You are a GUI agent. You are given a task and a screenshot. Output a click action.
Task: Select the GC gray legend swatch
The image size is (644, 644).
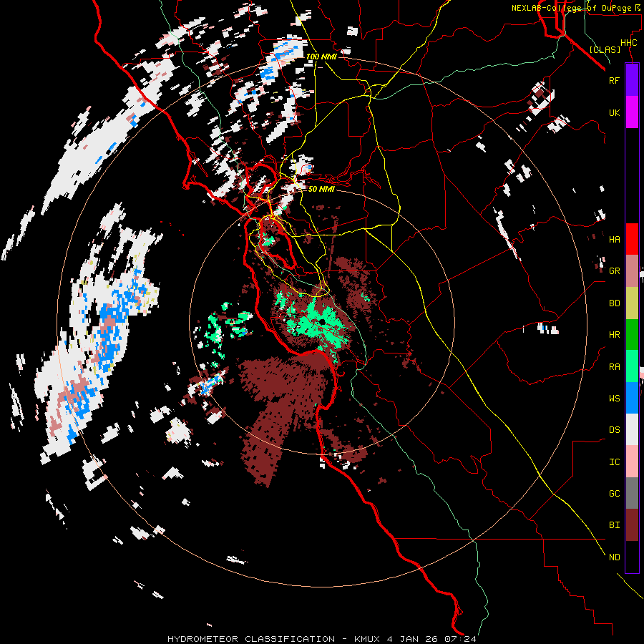[x=632, y=493]
